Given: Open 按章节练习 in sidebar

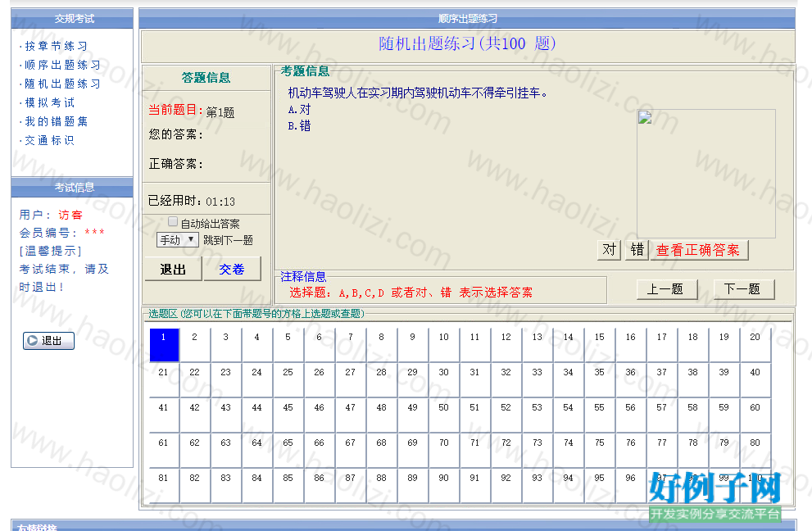Looking at the screenshot, I should pos(56,46).
